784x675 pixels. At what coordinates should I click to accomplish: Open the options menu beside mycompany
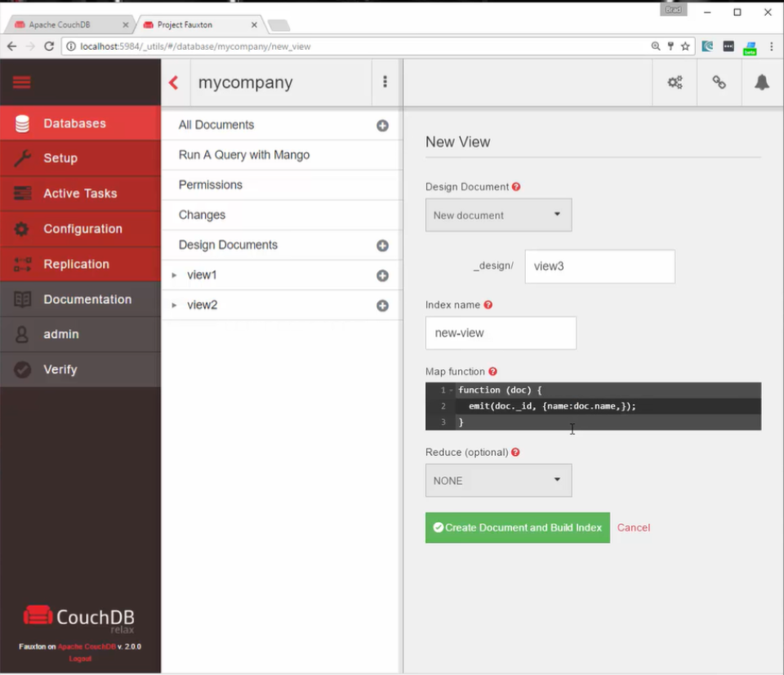[x=385, y=82]
